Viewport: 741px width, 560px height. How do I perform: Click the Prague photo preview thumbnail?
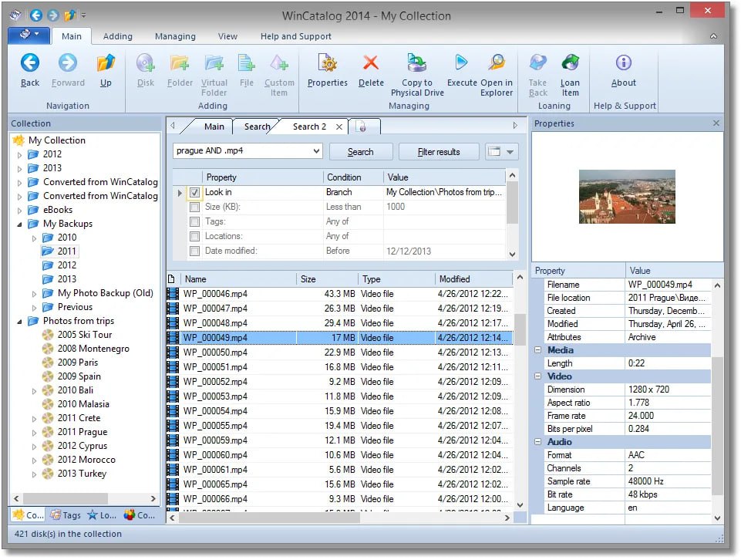point(626,197)
